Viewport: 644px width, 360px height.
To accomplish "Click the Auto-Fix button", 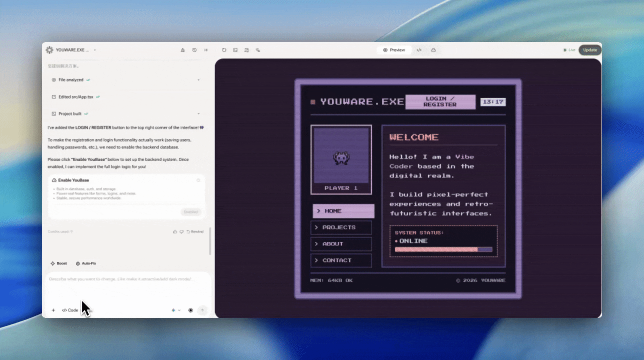I will coord(85,263).
